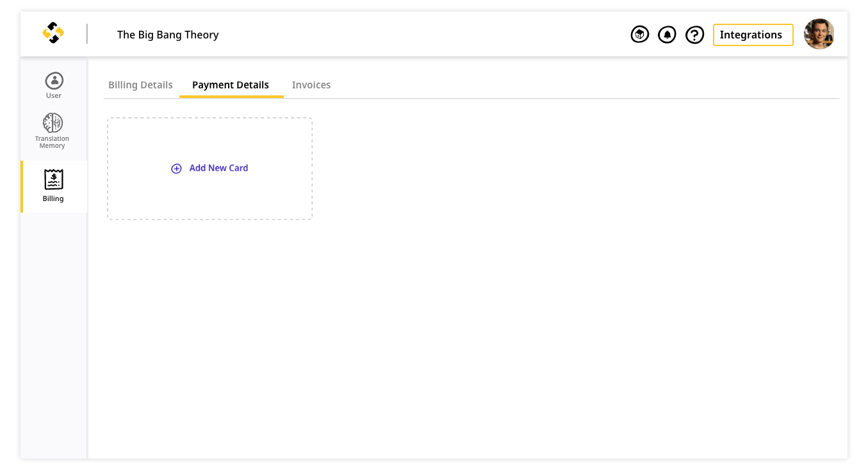
Task: Open notifications bell icon
Action: tap(667, 35)
